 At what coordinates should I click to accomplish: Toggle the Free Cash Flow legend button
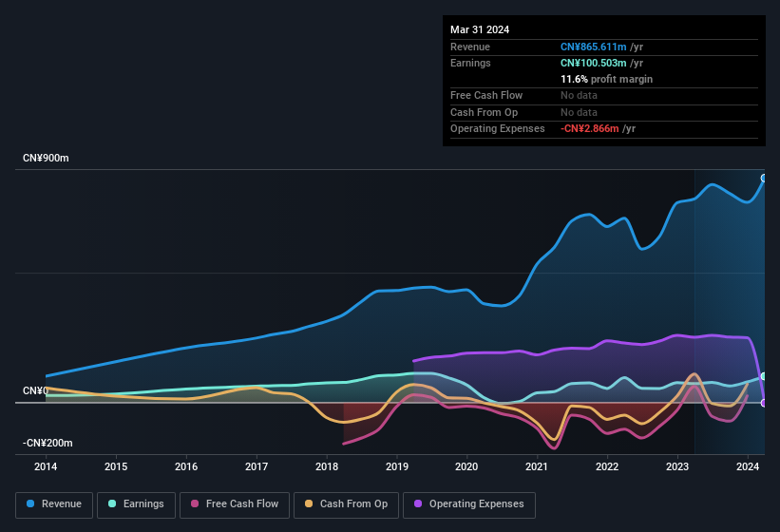pos(235,504)
